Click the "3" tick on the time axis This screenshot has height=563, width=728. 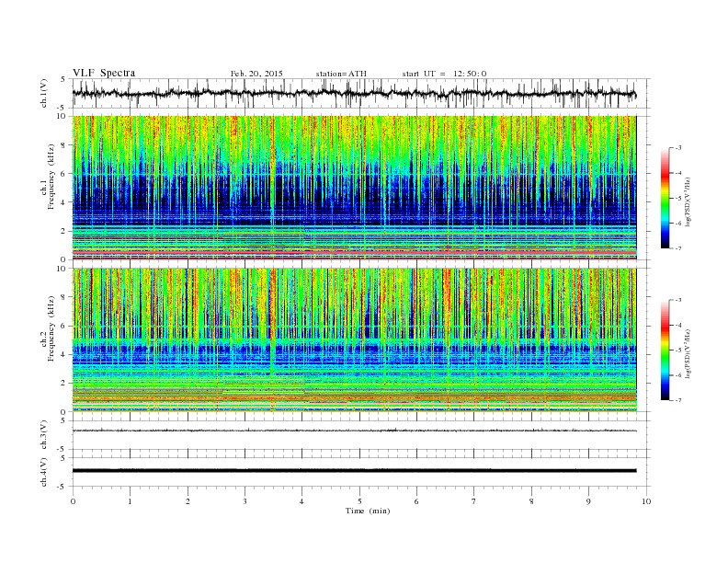click(245, 501)
